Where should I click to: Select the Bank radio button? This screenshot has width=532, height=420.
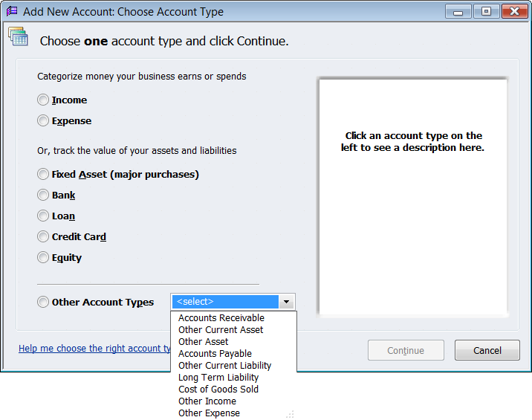(43, 196)
